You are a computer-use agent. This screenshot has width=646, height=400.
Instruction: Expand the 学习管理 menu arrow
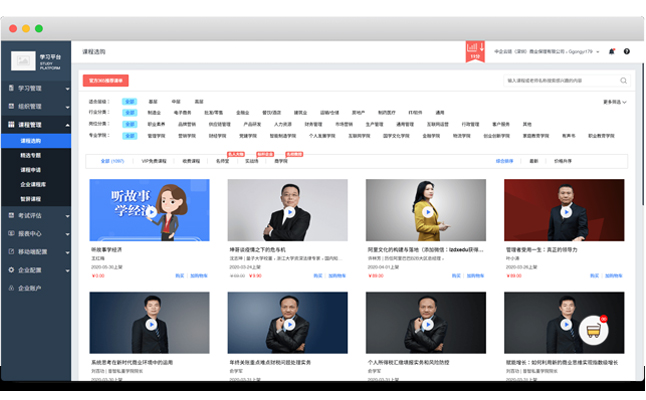click(67, 89)
